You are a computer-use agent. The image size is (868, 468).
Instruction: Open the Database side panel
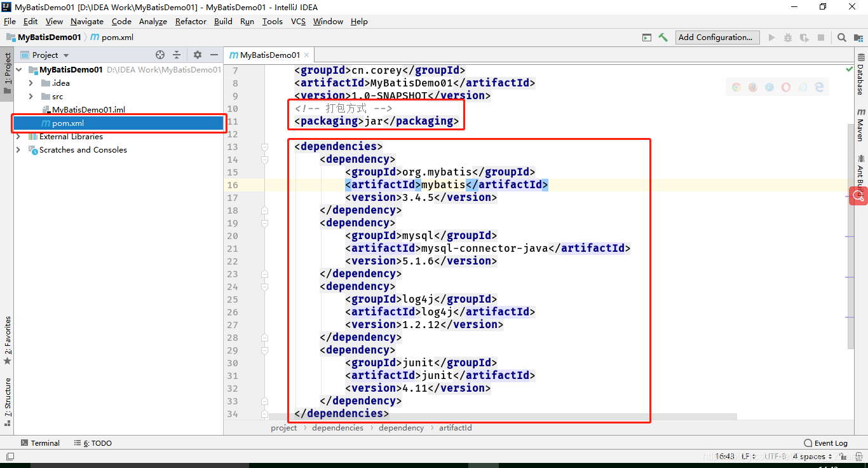pyautogui.click(x=860, y=75)
